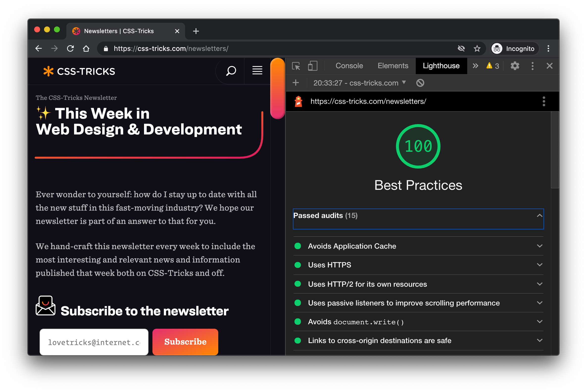Click the report URL css-tricks.com/newsletters/
This screenshot has height=392, width=587.
368,102
